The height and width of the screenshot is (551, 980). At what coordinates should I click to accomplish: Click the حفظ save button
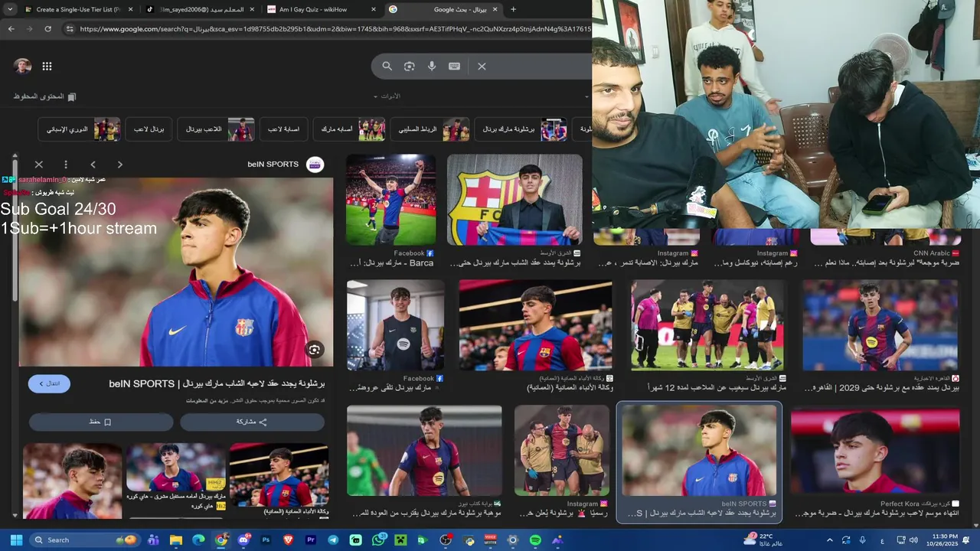[x=101, y=422]
